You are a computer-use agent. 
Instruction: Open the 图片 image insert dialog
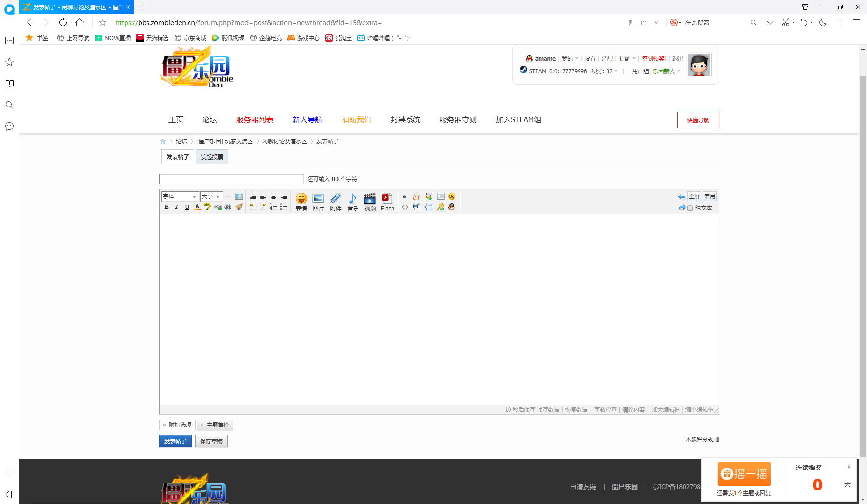318,202
